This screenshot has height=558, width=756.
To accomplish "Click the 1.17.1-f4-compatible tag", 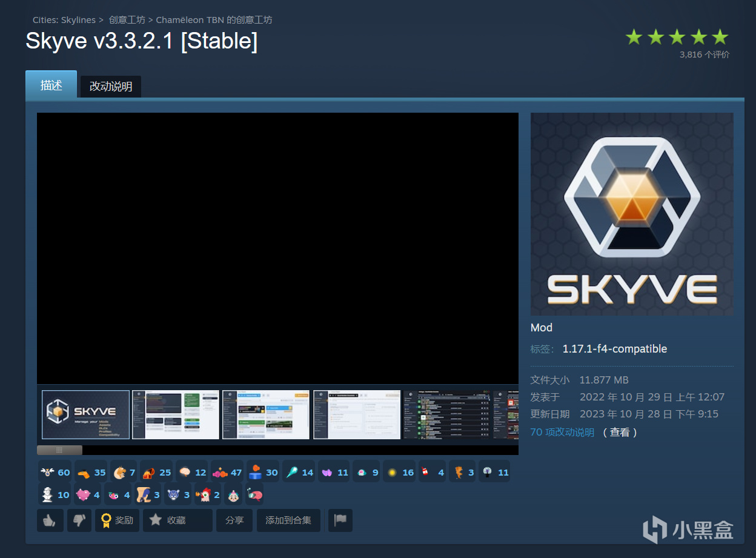I will point(615,349).
